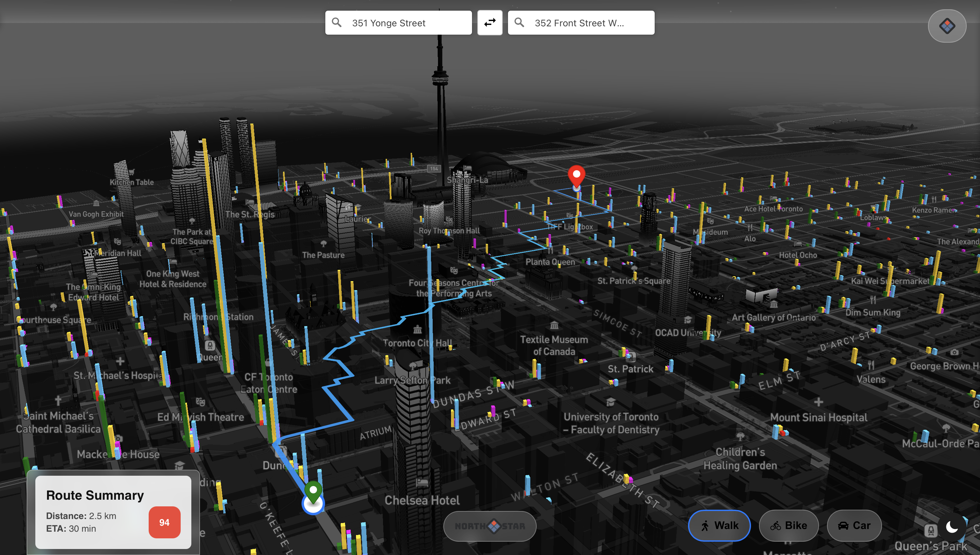Toggle dark mode with the moon icon
The image size is (980, 555).
[x=952, y=527]
